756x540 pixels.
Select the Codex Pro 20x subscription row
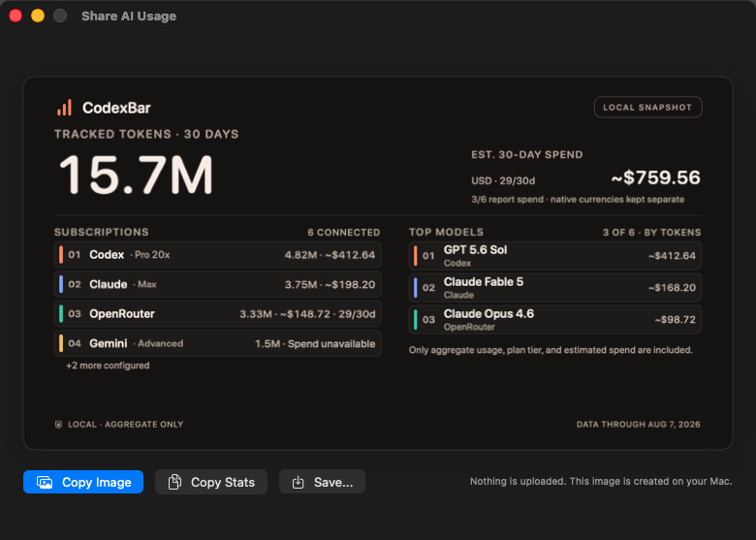[x=217, y=255]
